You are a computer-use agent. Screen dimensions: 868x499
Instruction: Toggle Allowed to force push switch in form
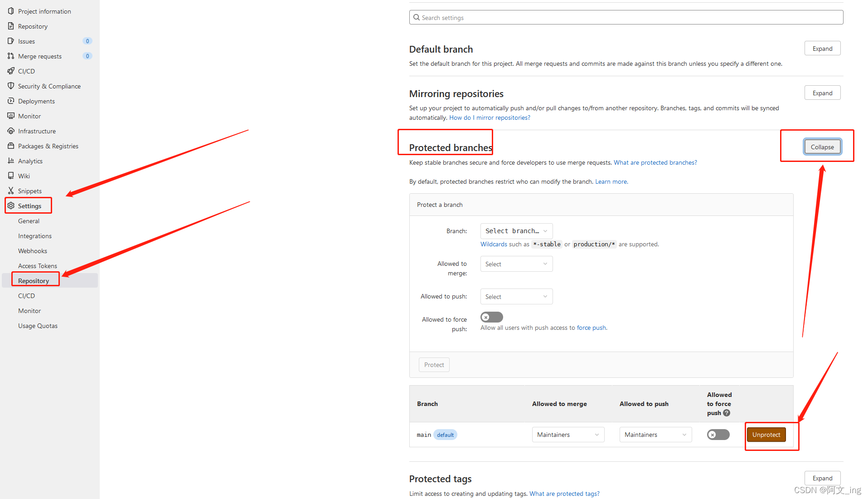491,317
